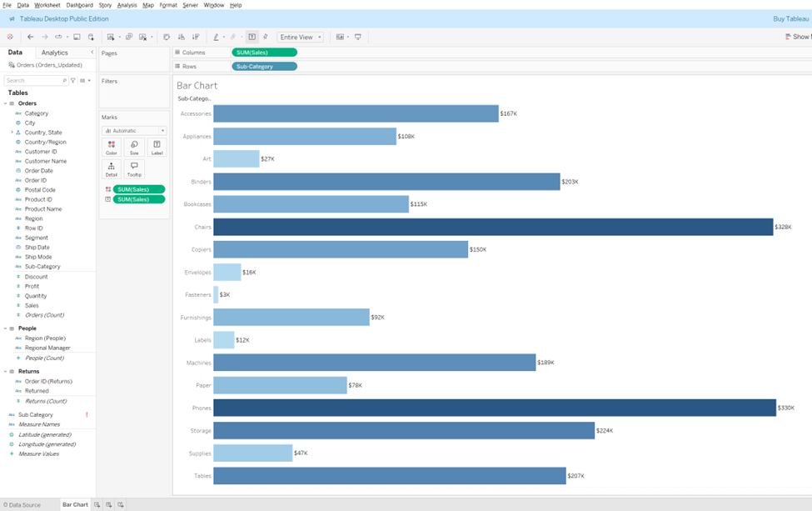Click the Orders (Orders_Updated) data source
The width and height of the screenshot is (812, 511).
(x=48, y=65)
